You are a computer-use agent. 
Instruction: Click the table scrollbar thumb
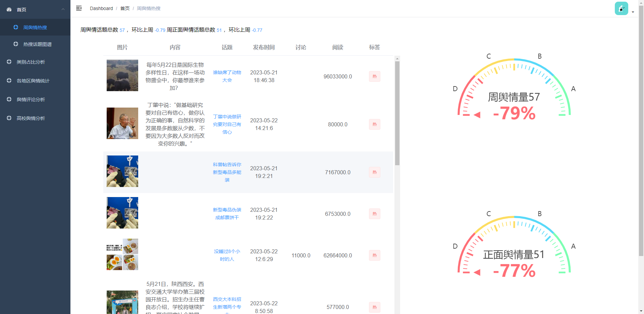coord(397,113)
